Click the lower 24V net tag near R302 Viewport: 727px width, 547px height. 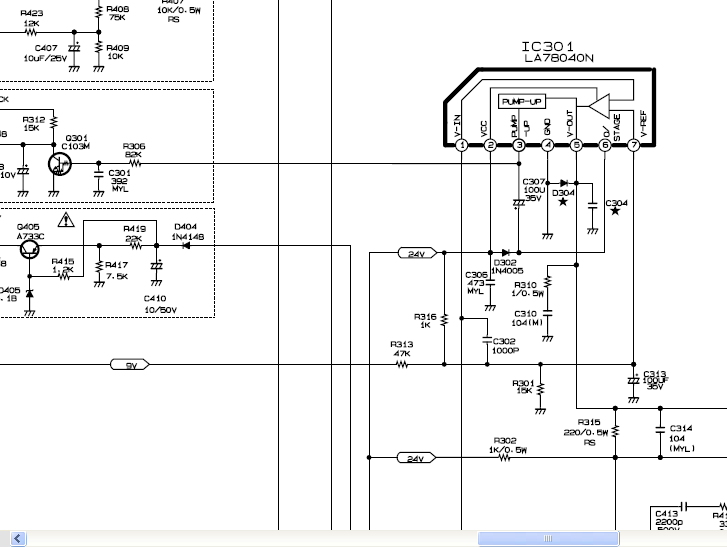[416, 458]
